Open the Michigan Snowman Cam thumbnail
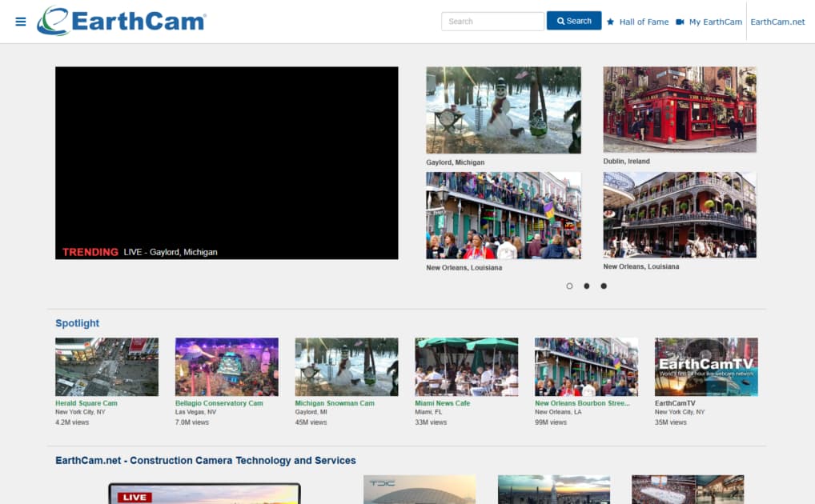 [347, 367]
